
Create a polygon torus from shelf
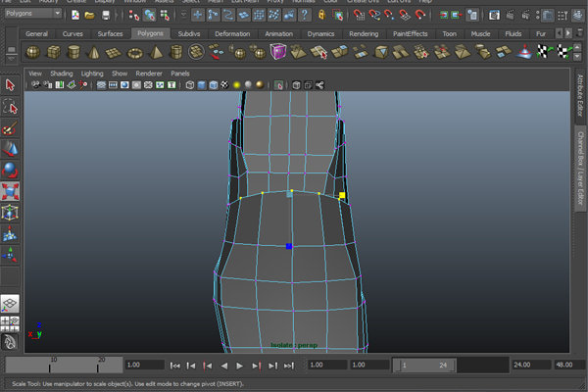coord(134,52)
